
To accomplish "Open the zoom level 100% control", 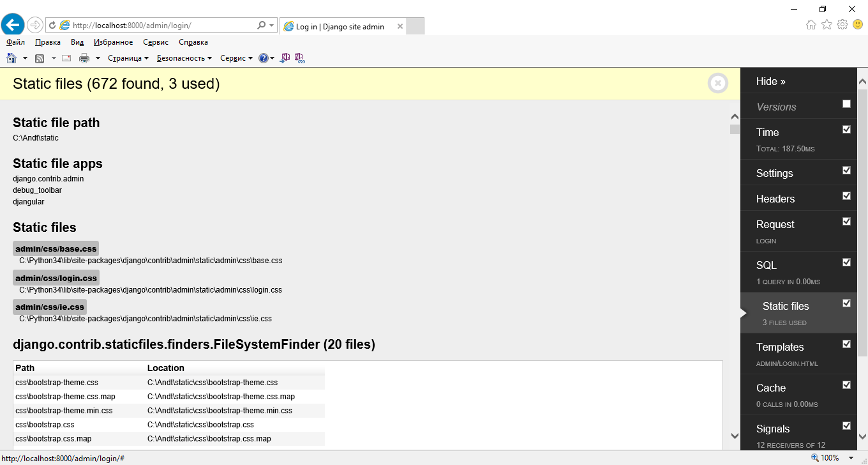I will click(x=825, y=458).
